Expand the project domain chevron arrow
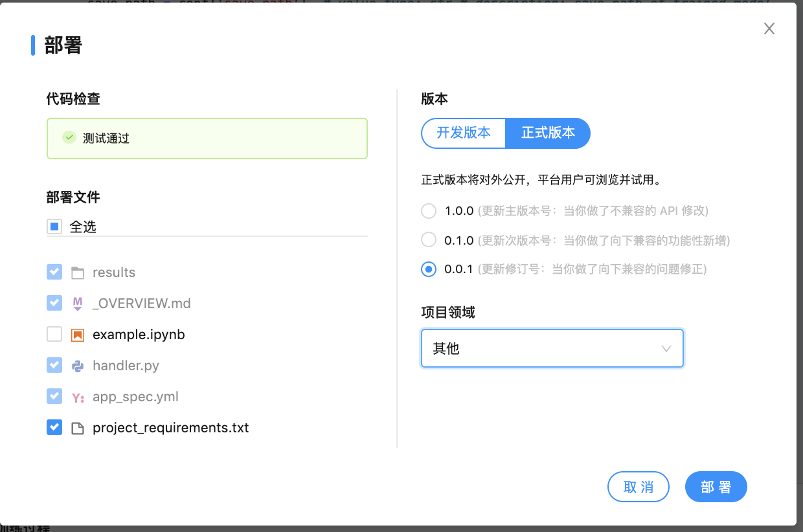803x532 pixels. point(666,349)
